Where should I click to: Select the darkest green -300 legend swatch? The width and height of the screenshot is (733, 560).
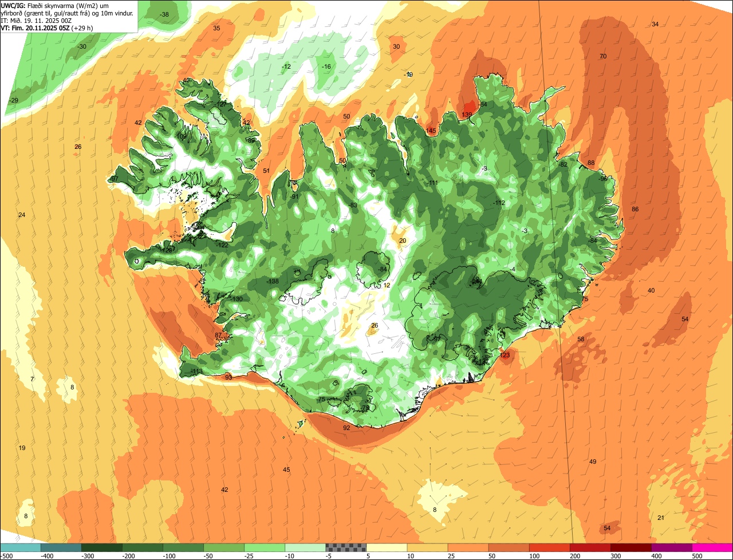coord(101,547)
